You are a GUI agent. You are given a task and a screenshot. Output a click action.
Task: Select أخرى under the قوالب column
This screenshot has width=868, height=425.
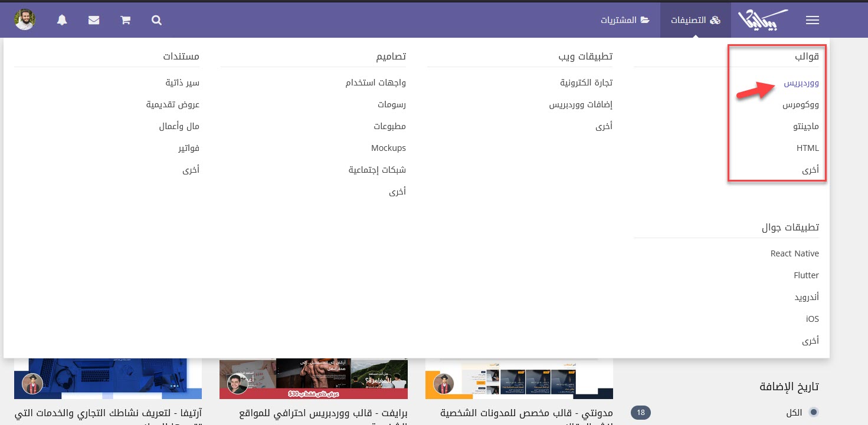tap(810, 170)
